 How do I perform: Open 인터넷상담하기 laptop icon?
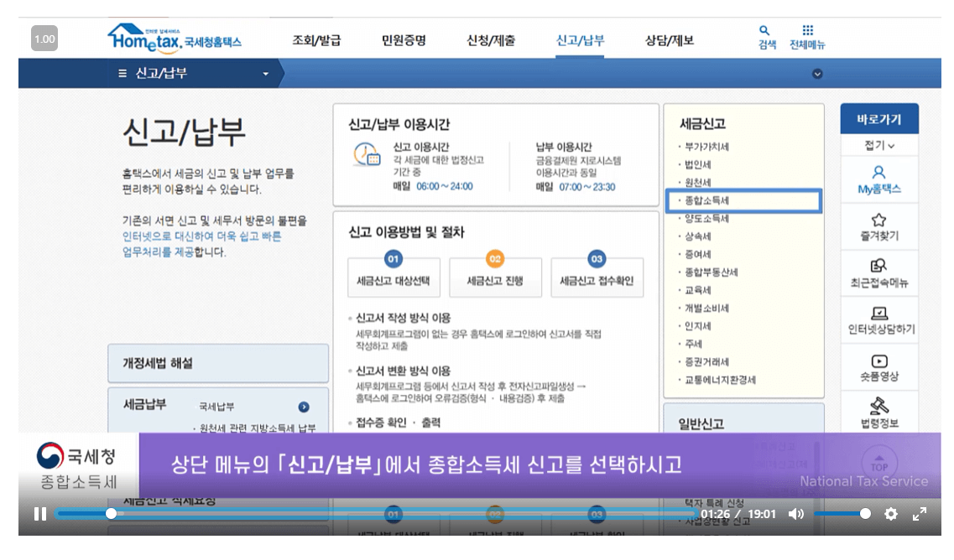pos(879,314)
